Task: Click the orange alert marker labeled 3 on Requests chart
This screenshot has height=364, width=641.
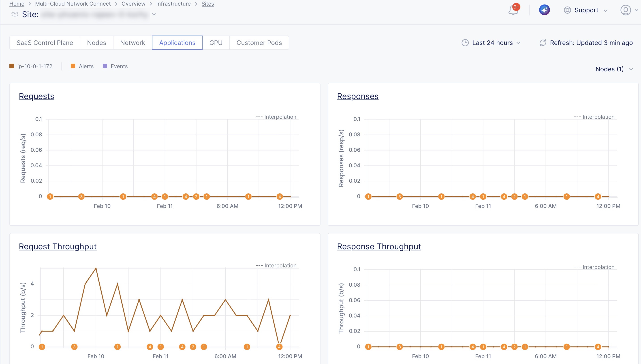Action: (81, 197)
